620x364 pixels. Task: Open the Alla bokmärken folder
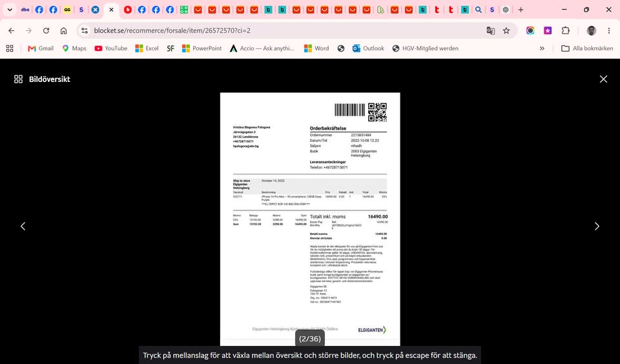(587, 48)
